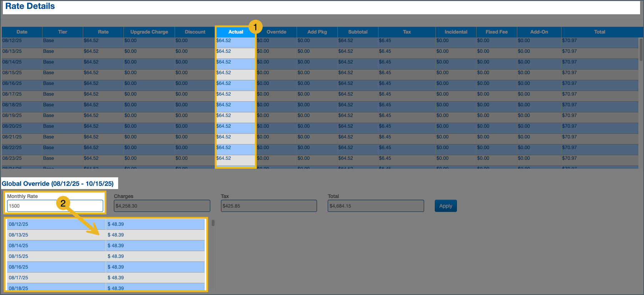Click the Add-On column header
Screen dimensions: 644x295
tap(539, 32)
